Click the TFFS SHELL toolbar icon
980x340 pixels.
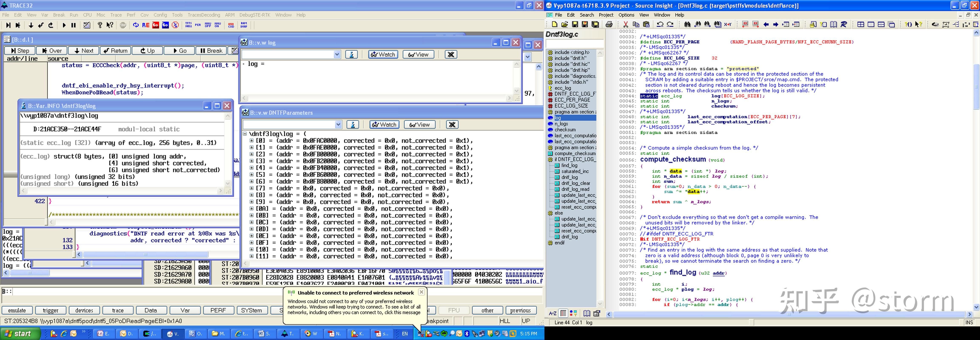(x=188, y=25)
